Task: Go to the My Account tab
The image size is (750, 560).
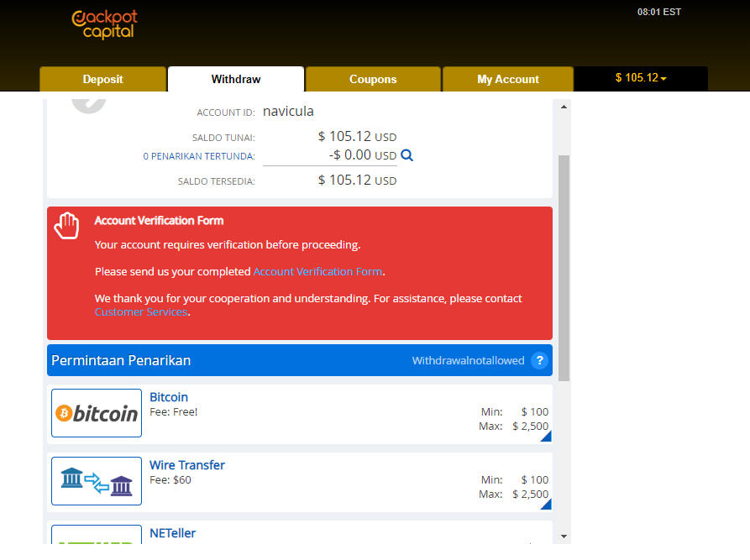Action: (x=507, y=78)
